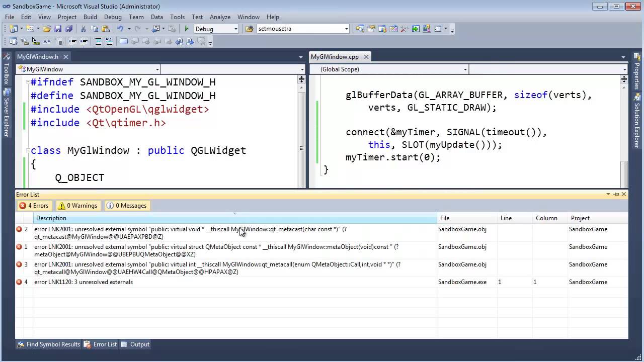Click the Add New Item toolbar icon
Viewport: 644px width, 362px height.
(x=30, y=29)
